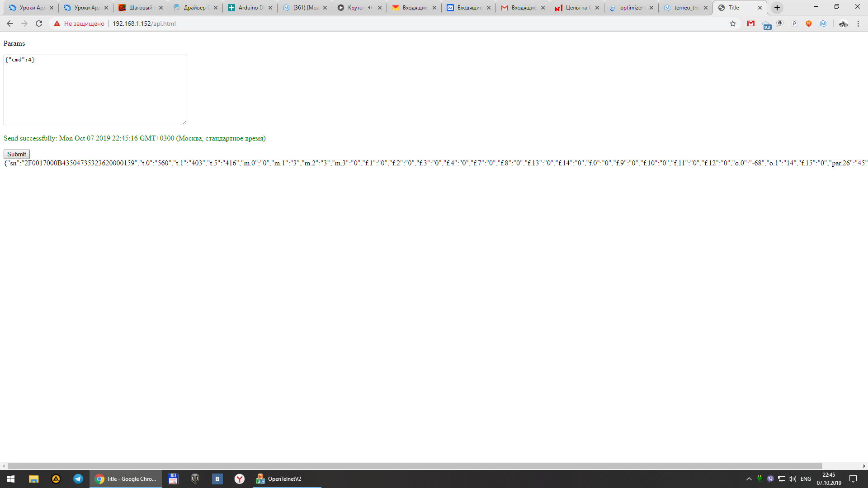Open the Yandex browser taskbar icon
868x488 pixels.
[240, 479]
